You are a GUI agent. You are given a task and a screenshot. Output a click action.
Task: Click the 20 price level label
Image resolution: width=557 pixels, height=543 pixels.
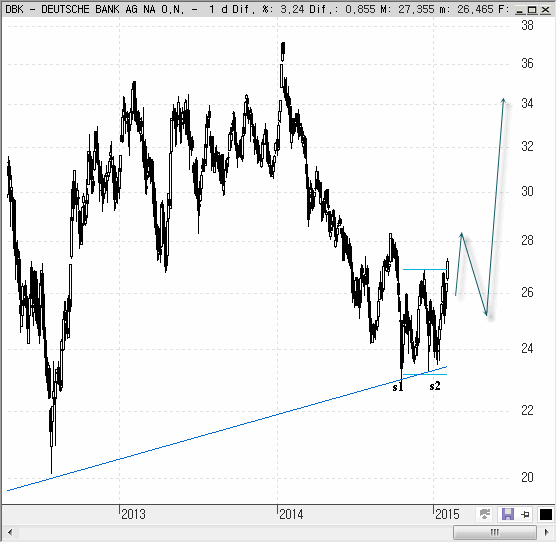[528, 477]
